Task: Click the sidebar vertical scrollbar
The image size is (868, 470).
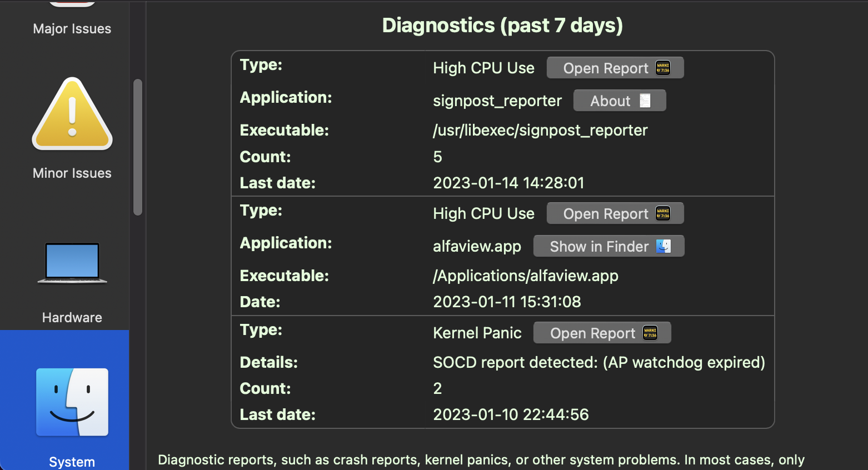Action: [138, 147]
